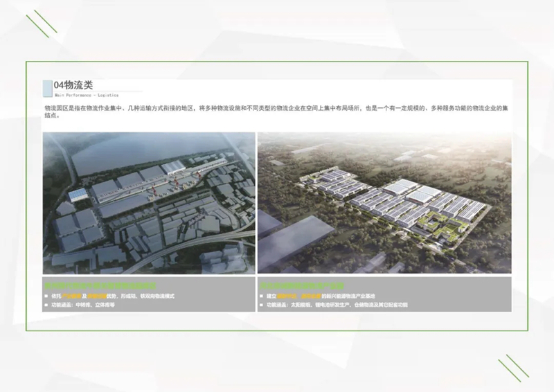Open the right forest industrial park image
This screenshot has width=554, height=392.
384,203
